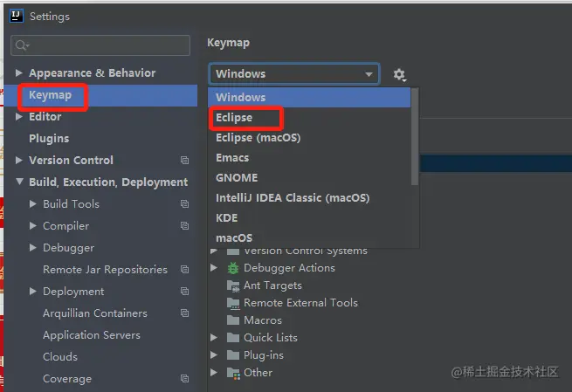The width and height of the screenshot is (572, 392).
Task: Click the Macros folder icon
Action: pyautogui.click(x=233, y=320)
